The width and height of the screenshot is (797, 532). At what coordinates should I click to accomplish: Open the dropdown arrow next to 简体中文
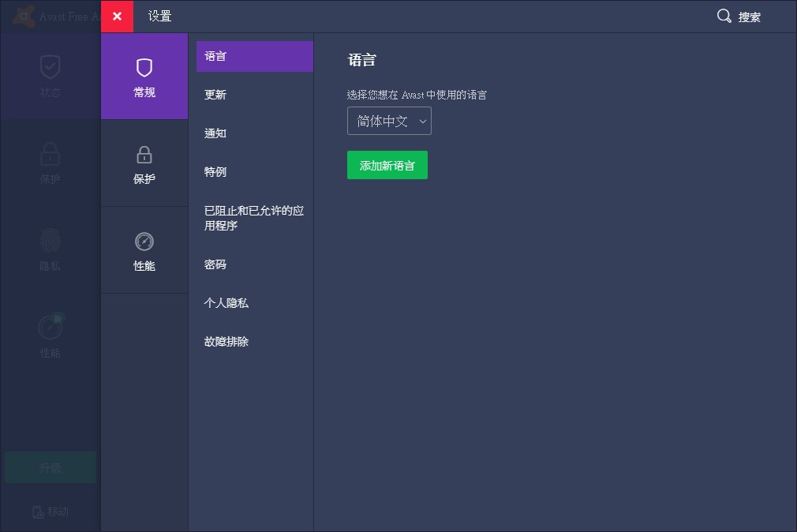click(x=423, y=121)
